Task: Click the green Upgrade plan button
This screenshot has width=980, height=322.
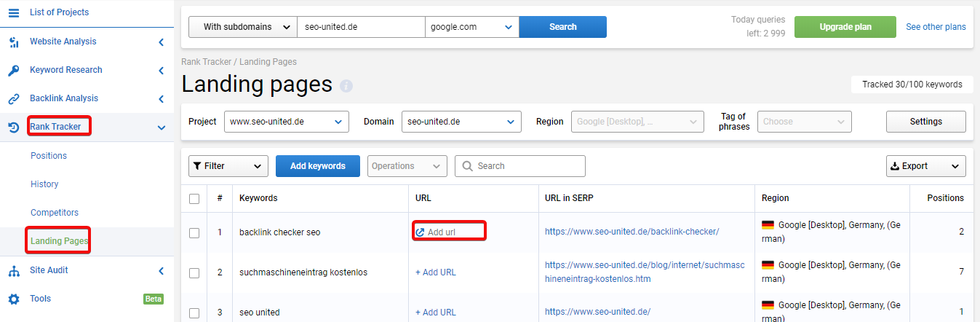Action: [845, 27]
